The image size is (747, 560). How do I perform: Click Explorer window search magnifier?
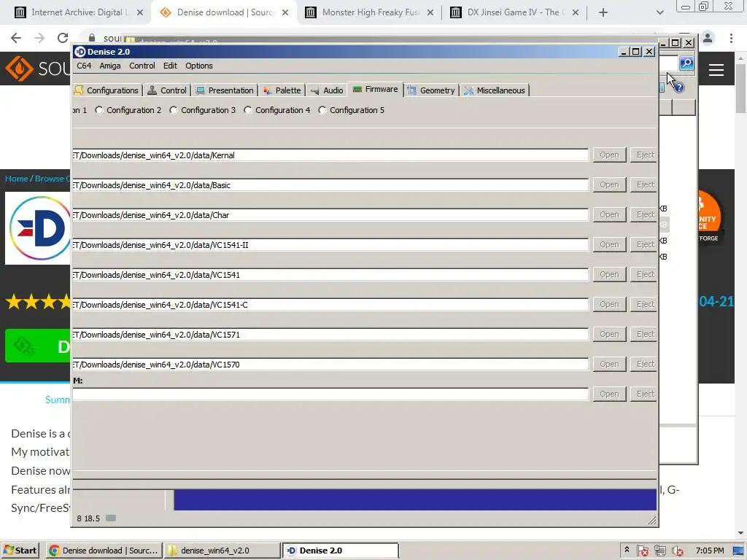coord(686,63)
